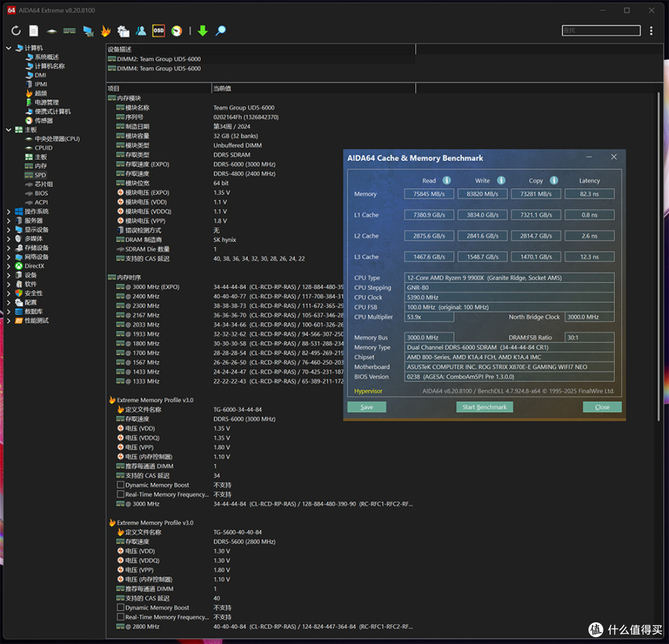The width and height of the screenshot is (669, 644).
Task: Expand the 性能测试 tree node
Action: click(9, 321)
